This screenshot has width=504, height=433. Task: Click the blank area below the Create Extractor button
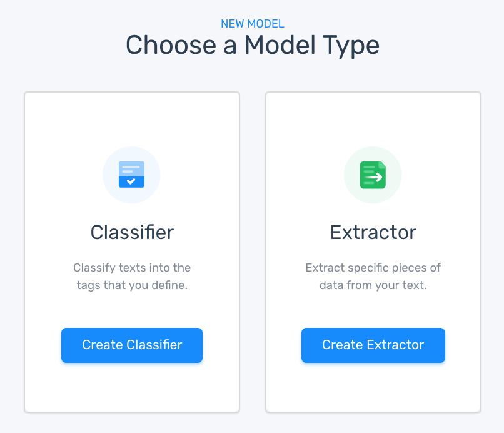coord(373,388)
